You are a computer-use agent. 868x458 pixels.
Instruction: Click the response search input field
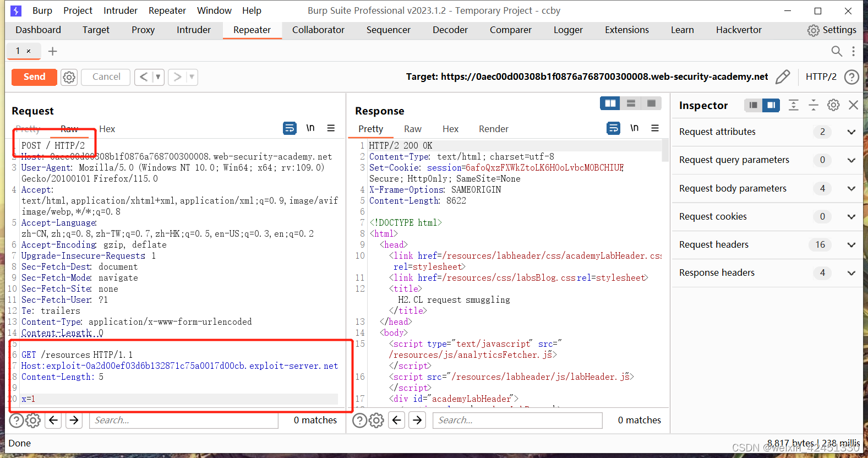tap(517, 421)
